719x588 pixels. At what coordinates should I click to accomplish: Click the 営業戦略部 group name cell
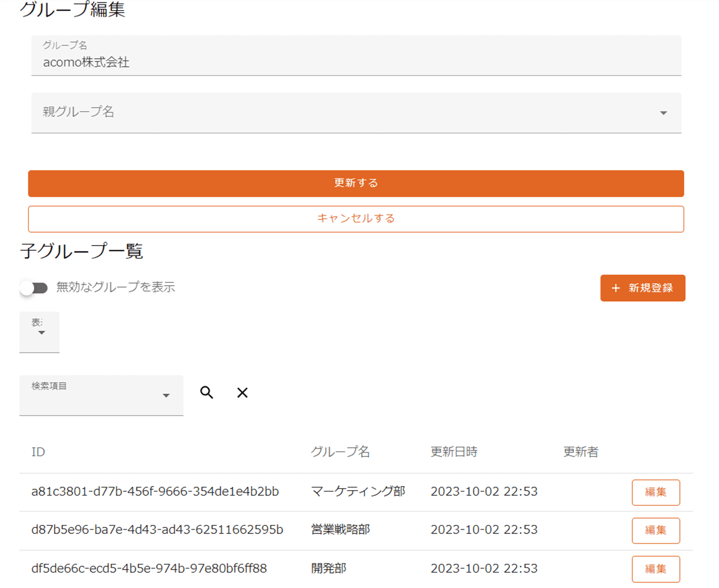(340, 530)
